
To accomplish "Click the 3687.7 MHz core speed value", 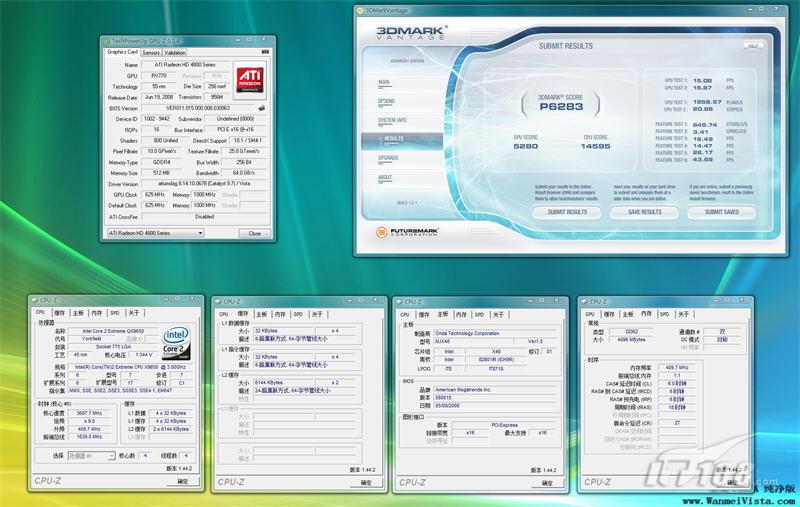I will 89,413.
